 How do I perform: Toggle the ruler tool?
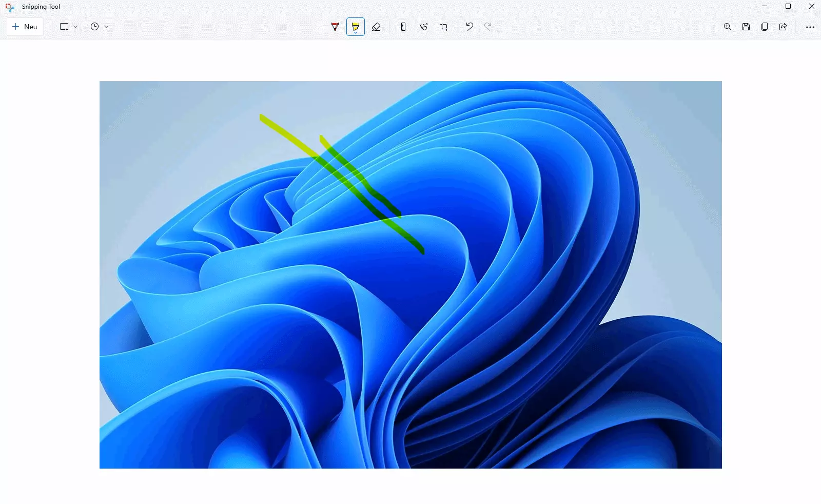[x=403, y=27]
